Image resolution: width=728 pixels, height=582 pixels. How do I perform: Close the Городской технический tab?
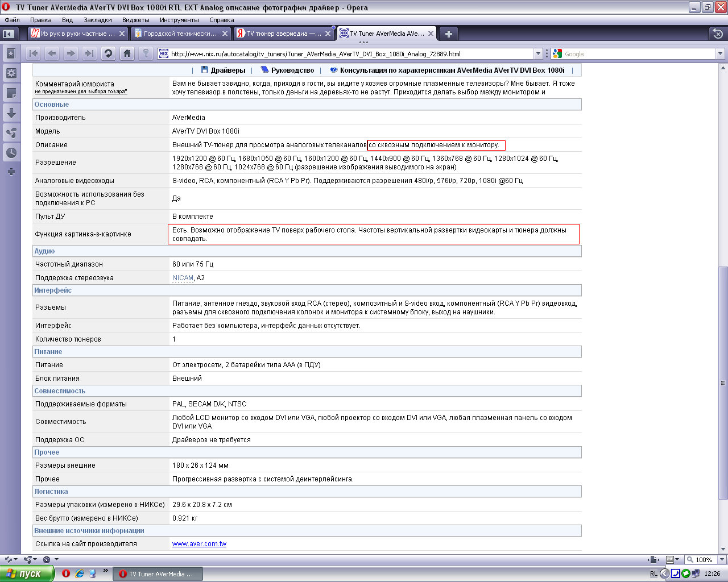[x=225, y=34]
